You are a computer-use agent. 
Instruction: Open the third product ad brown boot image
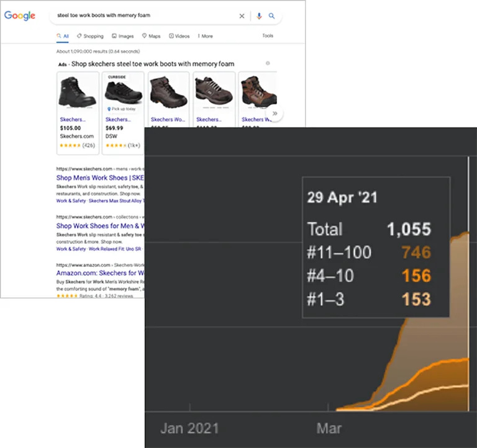pyautogui.click(x=168, y=92)
